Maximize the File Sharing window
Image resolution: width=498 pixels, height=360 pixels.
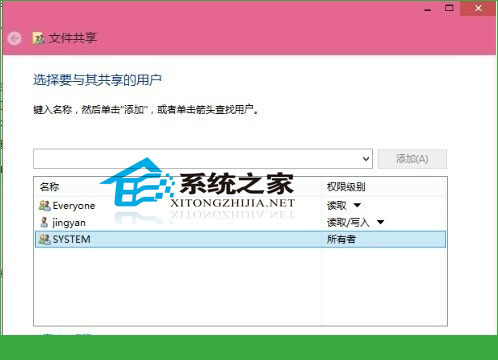pos(449,8)
